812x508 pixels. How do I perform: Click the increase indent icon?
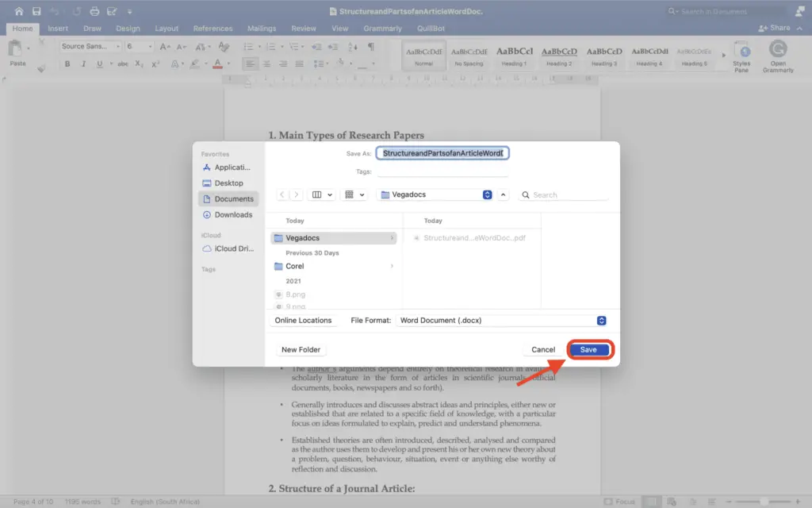tap(333, 47)
